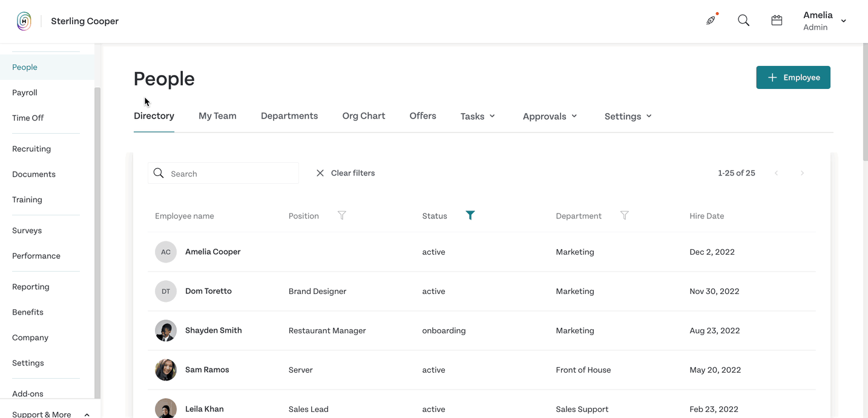This screenshot has width=868, height=418.
Task: Open the calendar icon in the header
Action: point(777,21)
